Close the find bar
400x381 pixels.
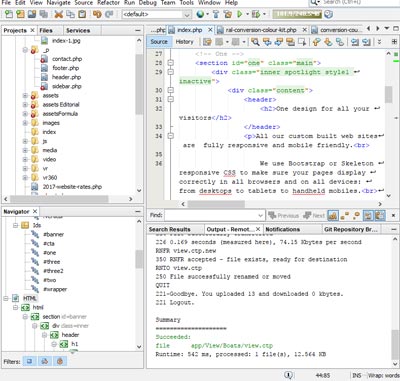[x=393, y=215]
